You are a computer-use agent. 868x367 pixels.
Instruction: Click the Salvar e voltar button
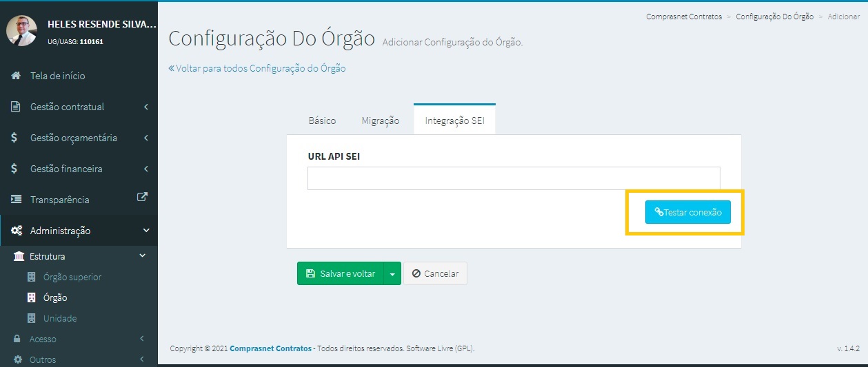(x=340, y=273)
